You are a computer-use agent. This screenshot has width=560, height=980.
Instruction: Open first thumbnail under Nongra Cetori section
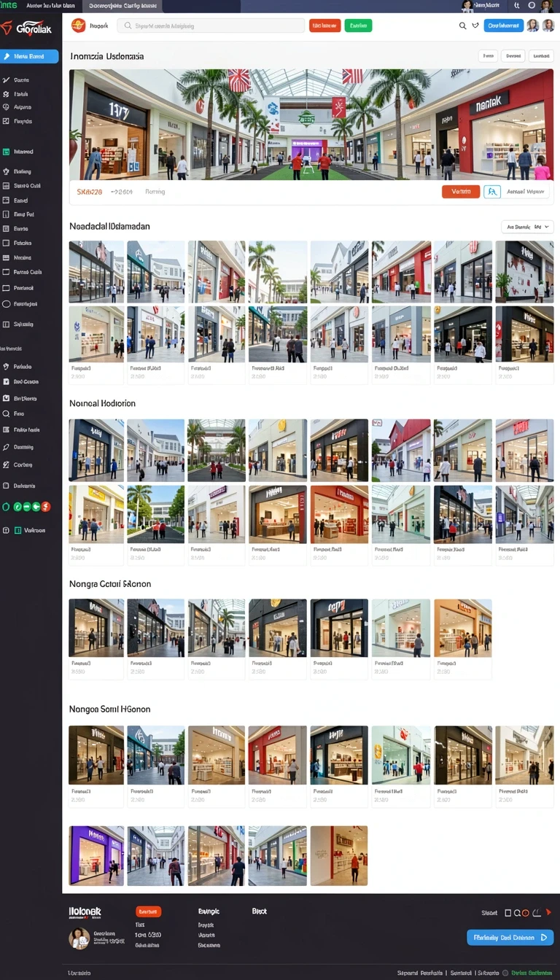[x=96, y=628]
